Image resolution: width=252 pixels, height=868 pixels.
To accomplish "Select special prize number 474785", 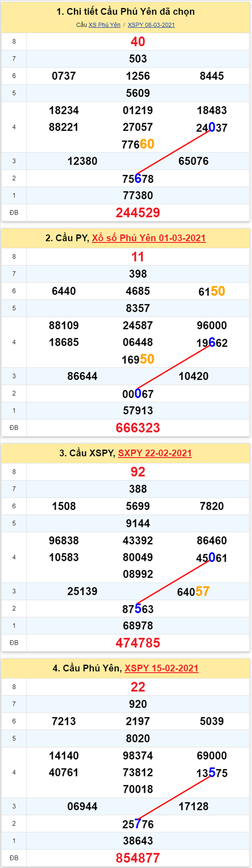I will [138, 642].
